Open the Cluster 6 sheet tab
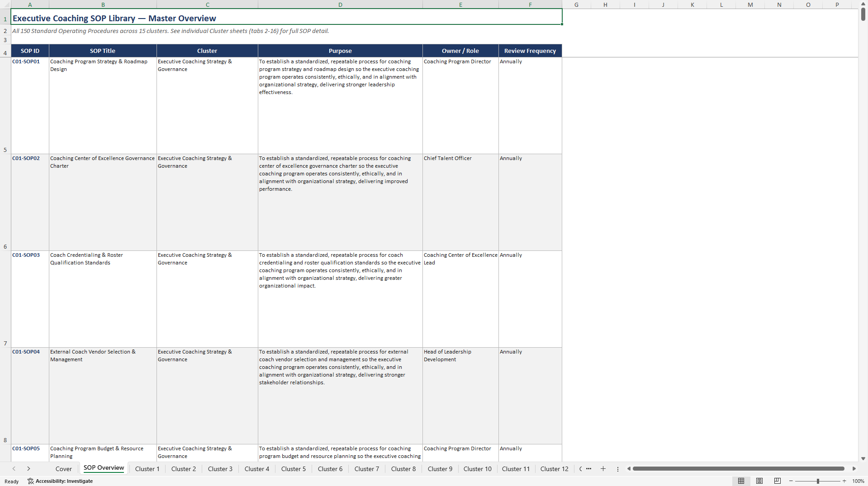 [x=330, y=469]
